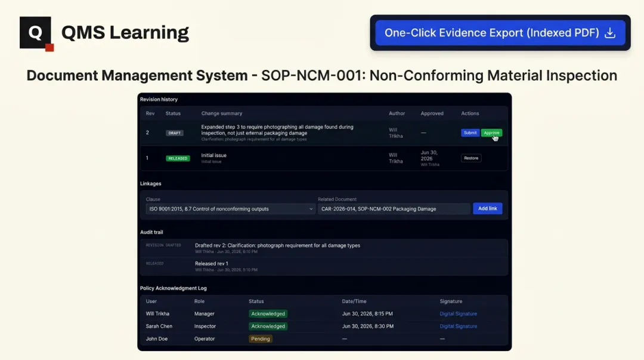The image size is (644, 360).
Task: Open Sarah Chen's Digital Signature link
Action: [459, 326]
